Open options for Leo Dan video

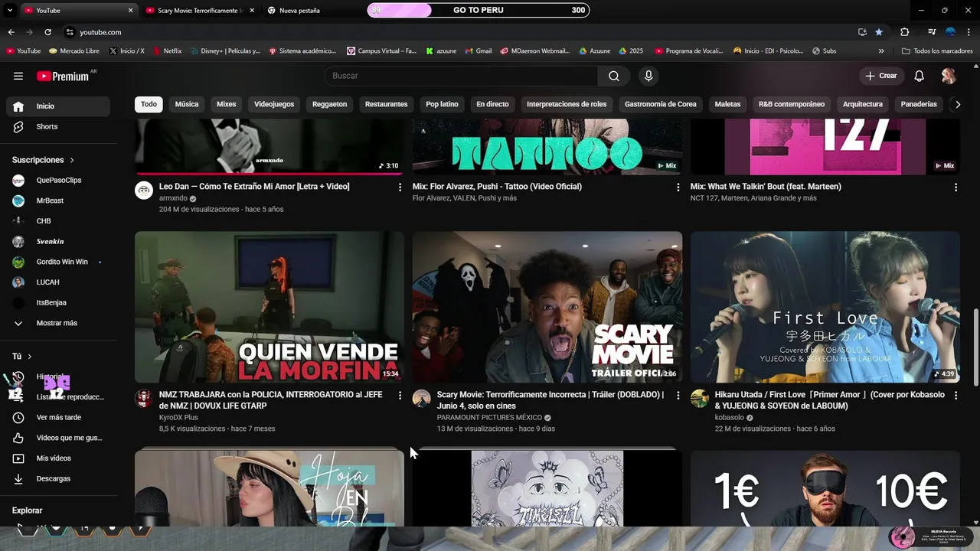pyautogui.click(x=400, y=187)
